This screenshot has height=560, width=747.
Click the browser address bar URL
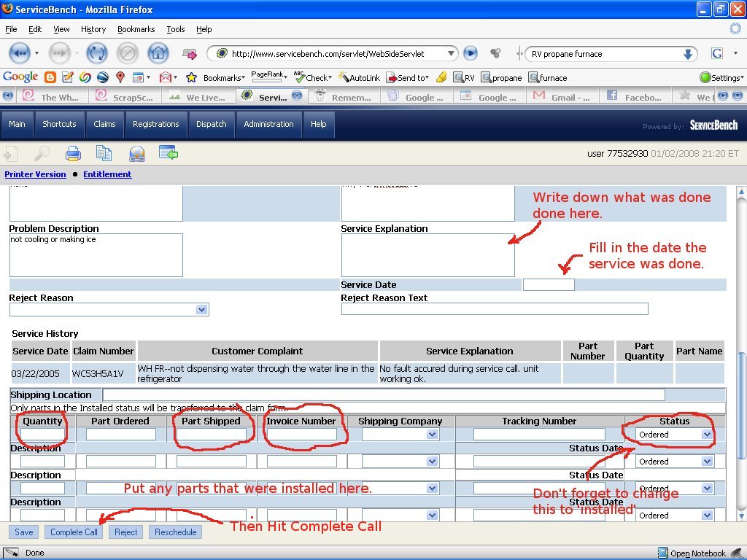click(x=328, y=54)
